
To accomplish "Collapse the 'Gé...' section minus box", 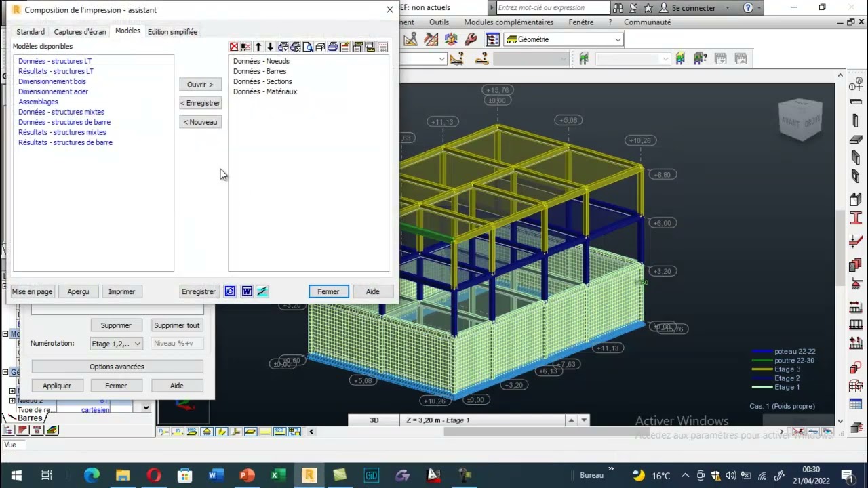I will click(x=5, y=372).
